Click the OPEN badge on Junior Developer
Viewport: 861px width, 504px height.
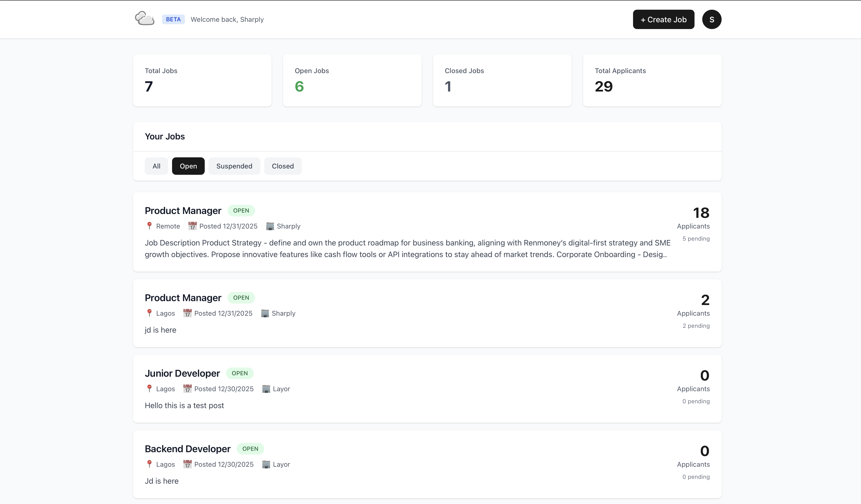coord(240,373)
